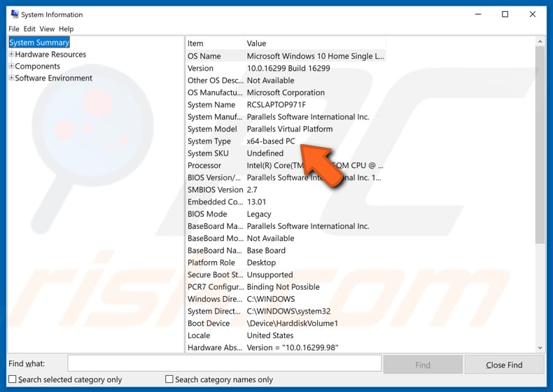This screenshot has height=392, width=553.
Task: Click the value 10.0.16299 Build 16299
Action: point(288,68)
